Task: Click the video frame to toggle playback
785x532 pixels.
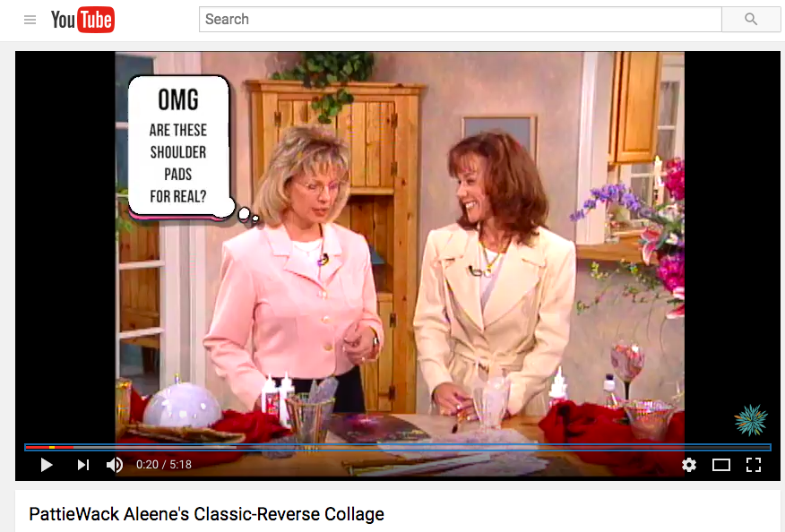Action: pyautogui.click(x=400, y=248)
